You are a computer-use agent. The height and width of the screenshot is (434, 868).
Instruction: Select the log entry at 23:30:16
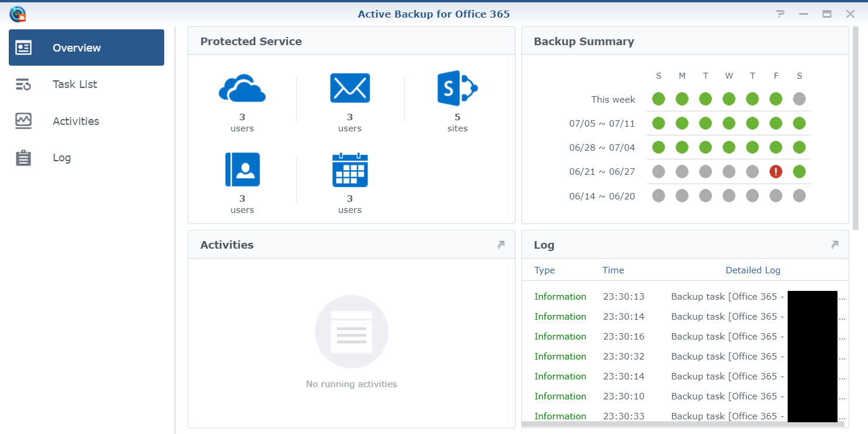tap(685, 337)
